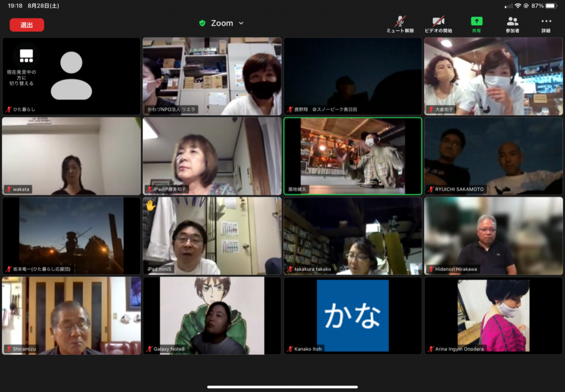Select the Hidenori Hirakawa video tile
The height and width of the screenshot is (392, 565).
click(493, 236)
